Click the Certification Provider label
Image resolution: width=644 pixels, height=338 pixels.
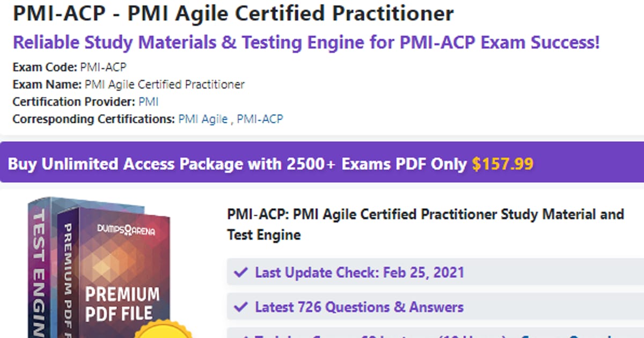(x=74, y=101)
